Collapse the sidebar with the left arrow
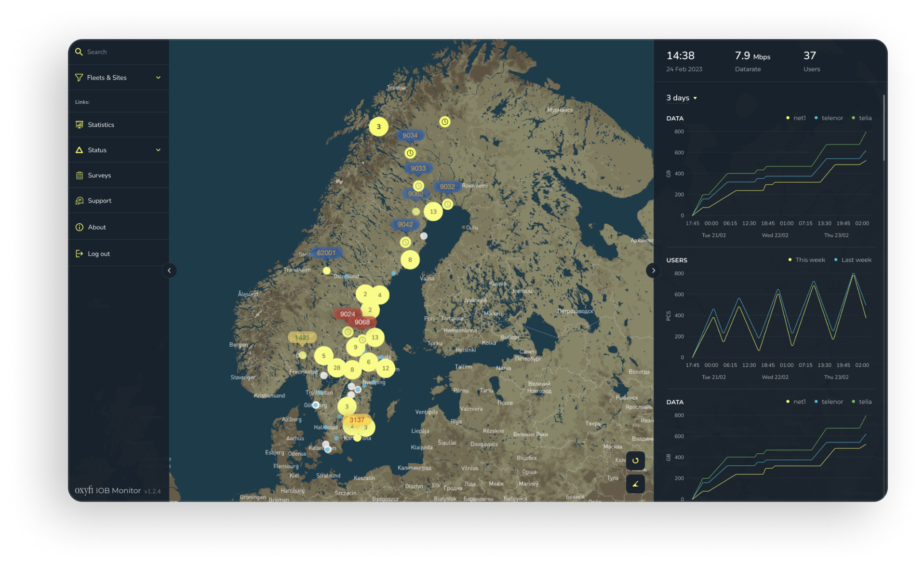Screen dimensions: 924x567 170,270
